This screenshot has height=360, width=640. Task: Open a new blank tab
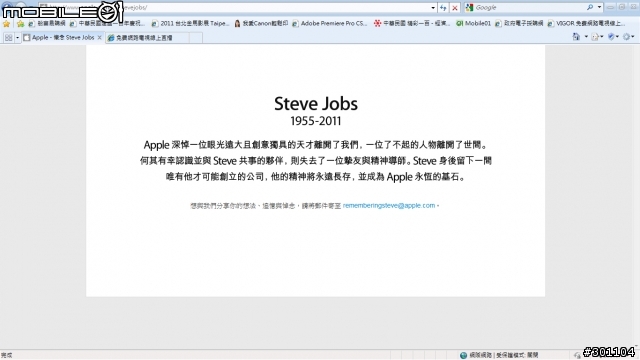tap(196, 38)
